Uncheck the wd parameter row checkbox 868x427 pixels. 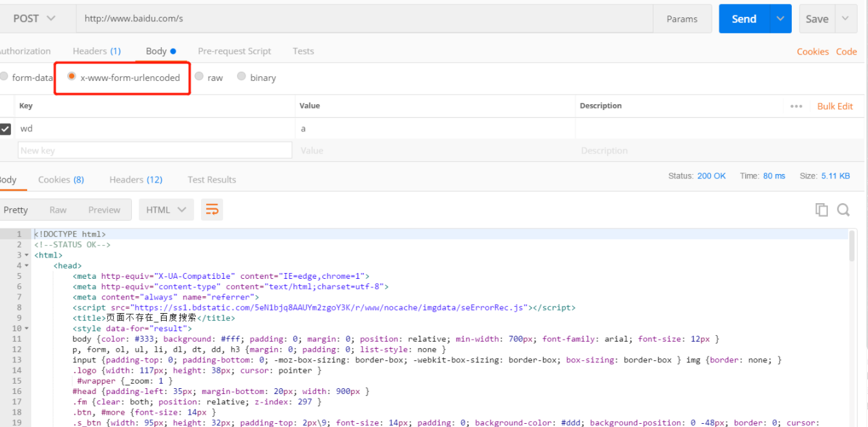pyautogui.click(x=5, y=129)
